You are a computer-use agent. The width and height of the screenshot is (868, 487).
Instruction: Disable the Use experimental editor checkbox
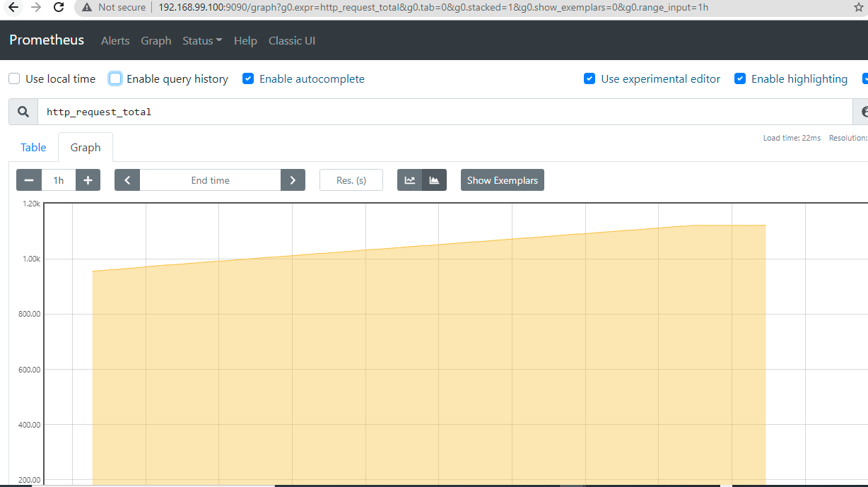(x=590, y=78)
